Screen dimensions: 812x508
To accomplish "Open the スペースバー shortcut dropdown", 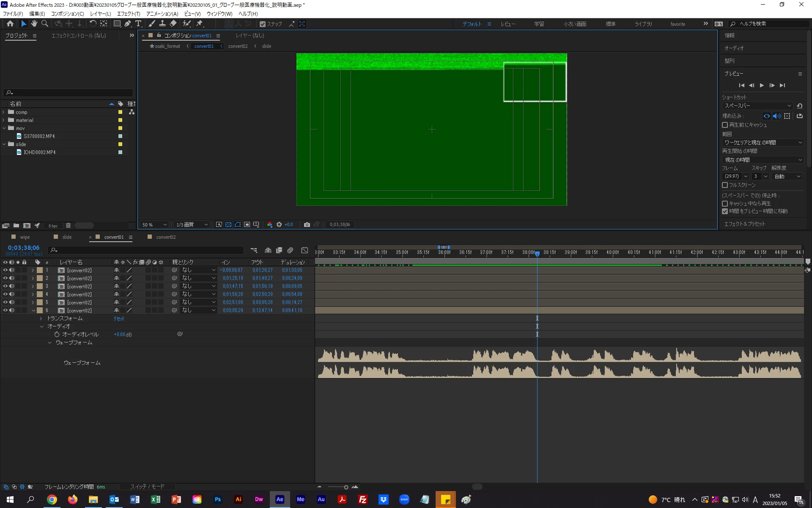I will [757, 106].
